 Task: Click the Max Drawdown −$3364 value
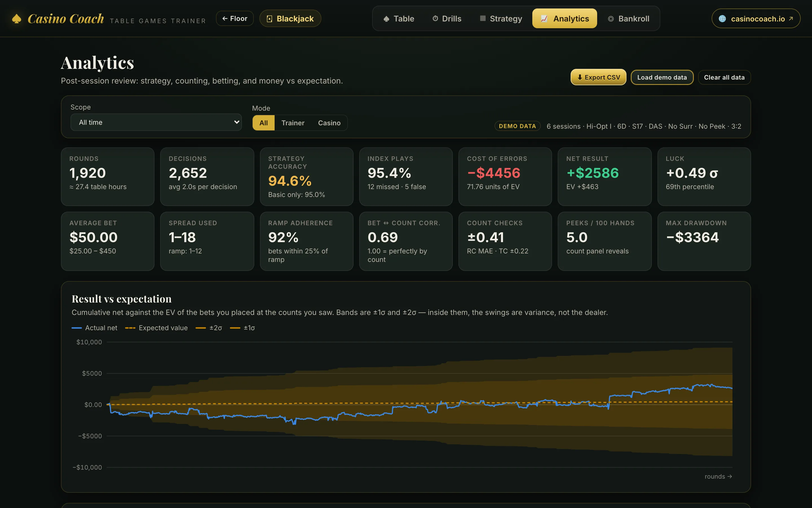pyautogui.click(x=692, y=238)
